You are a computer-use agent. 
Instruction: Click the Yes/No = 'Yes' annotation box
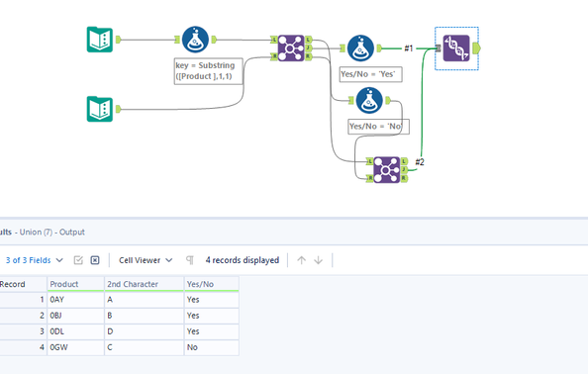tap(370, 74)
